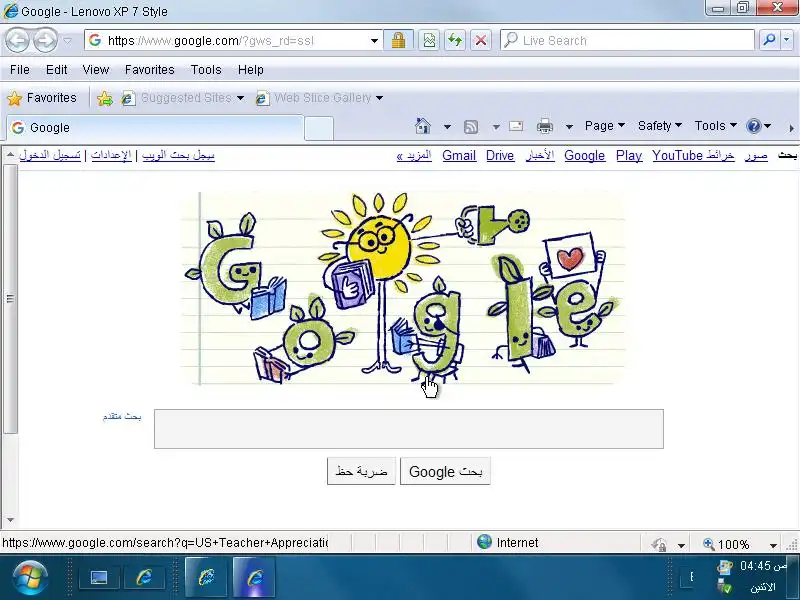Open the Tools menu in menu bar
This screenshot has height=600, width=800.
(x=206, y=70)
